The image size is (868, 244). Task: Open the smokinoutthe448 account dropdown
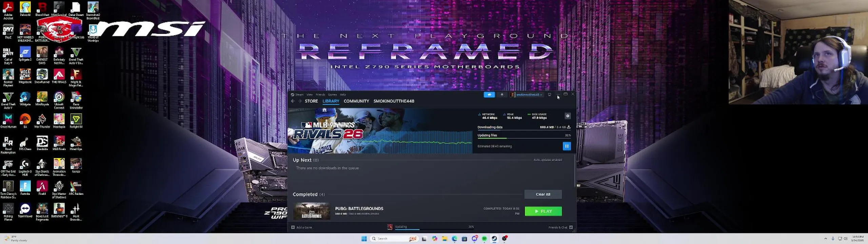pyautogui.click(x=526, y=95)
